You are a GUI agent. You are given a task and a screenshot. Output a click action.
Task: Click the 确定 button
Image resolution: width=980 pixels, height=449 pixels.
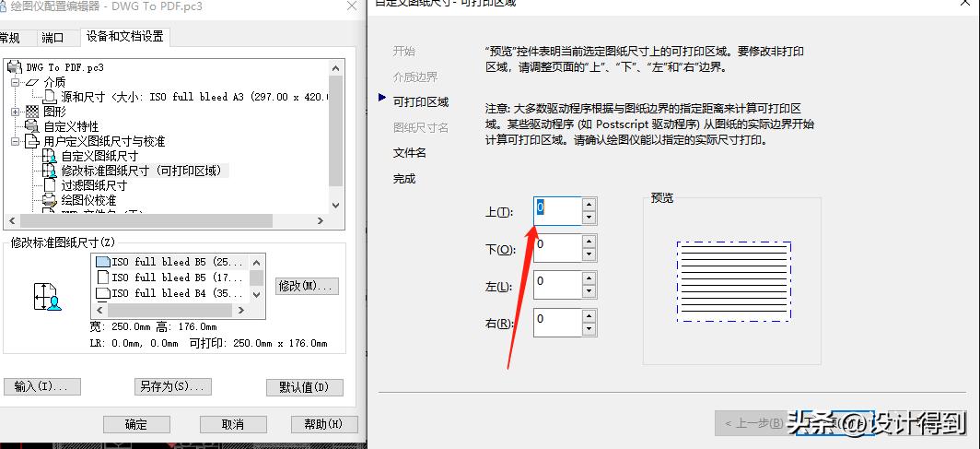(136, 424)
